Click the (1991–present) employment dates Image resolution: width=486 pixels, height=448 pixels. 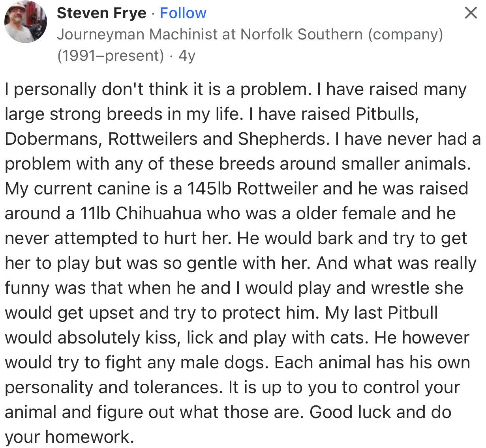click(109, 55)
